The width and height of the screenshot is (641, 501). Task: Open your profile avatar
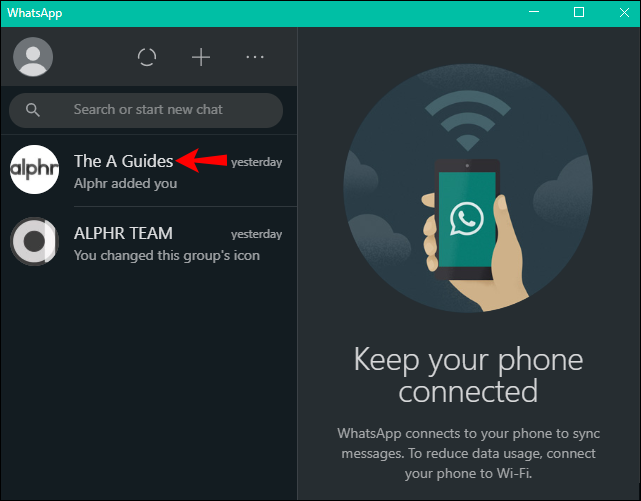(x=33, y=57)
